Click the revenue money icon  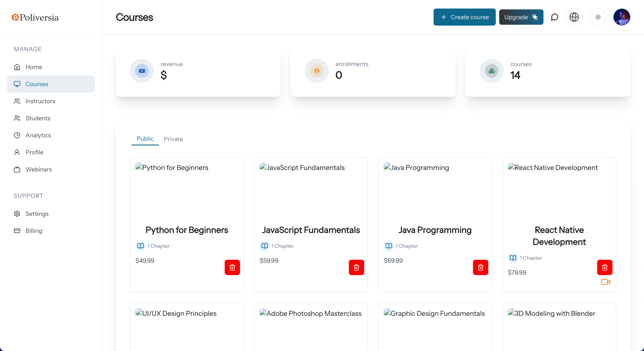(142, 71)
